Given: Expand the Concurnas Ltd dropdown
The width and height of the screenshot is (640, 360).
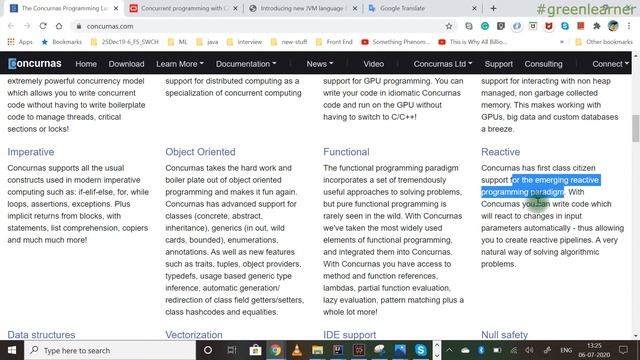Looking at the screenshot, I should [x=443, y=64].
